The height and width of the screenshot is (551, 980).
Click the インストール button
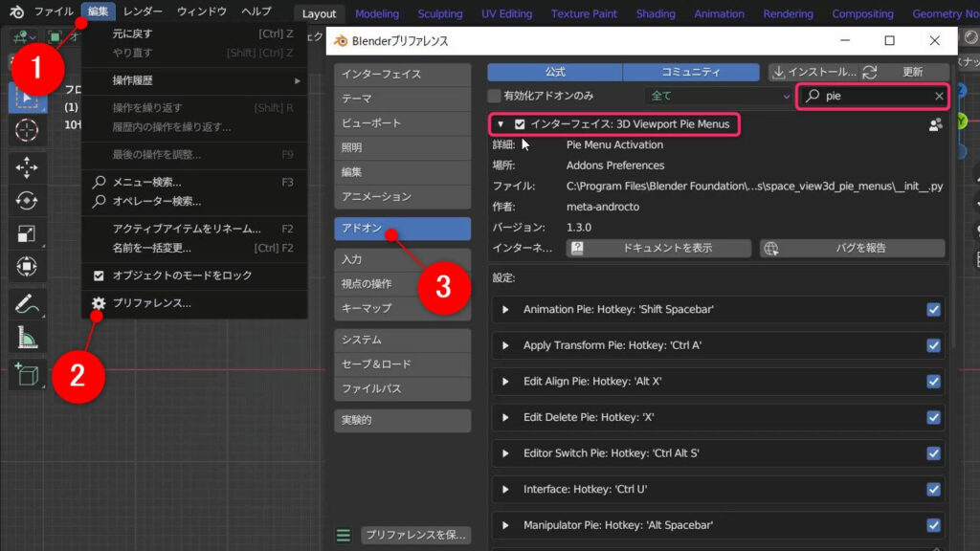813,72
